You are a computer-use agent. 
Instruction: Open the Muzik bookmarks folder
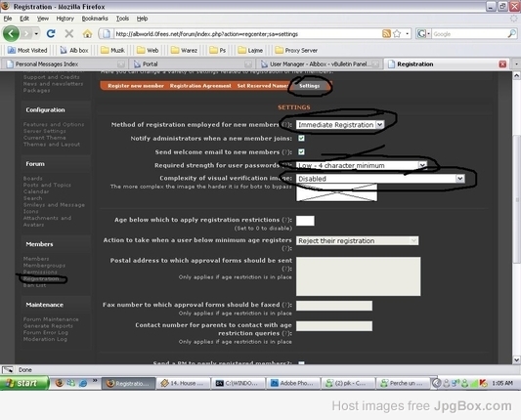(113, 50)
